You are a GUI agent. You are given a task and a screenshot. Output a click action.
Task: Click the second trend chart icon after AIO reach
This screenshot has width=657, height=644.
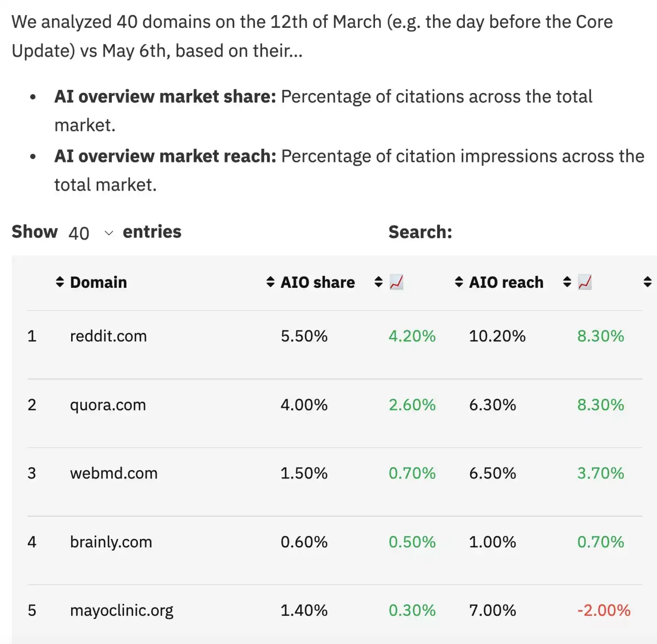coord(585,282)
